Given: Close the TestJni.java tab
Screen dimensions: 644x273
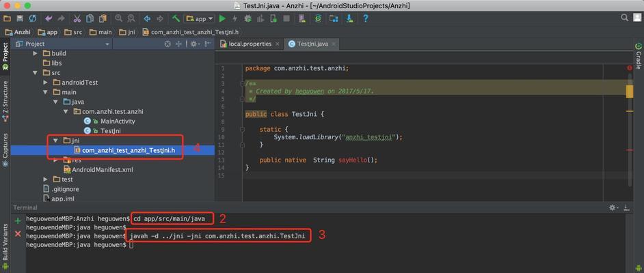Looking at the screenshot, I should coord(334,44).
